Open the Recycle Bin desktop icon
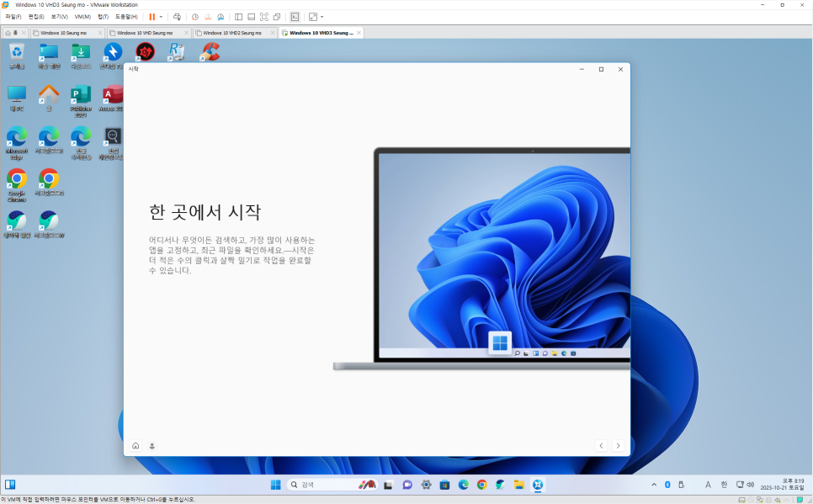The height and width of the screenshot is (504, 813). click(x=17, y=56)
